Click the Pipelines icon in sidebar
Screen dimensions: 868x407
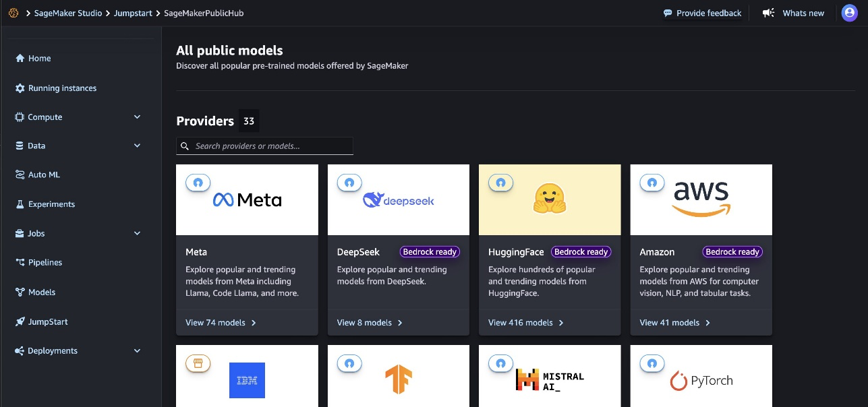[20, 262]
